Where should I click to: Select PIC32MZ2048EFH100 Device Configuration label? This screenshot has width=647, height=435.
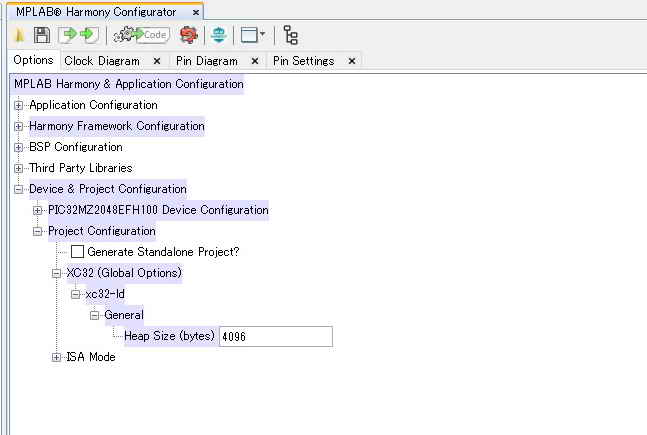click(158, 210)
